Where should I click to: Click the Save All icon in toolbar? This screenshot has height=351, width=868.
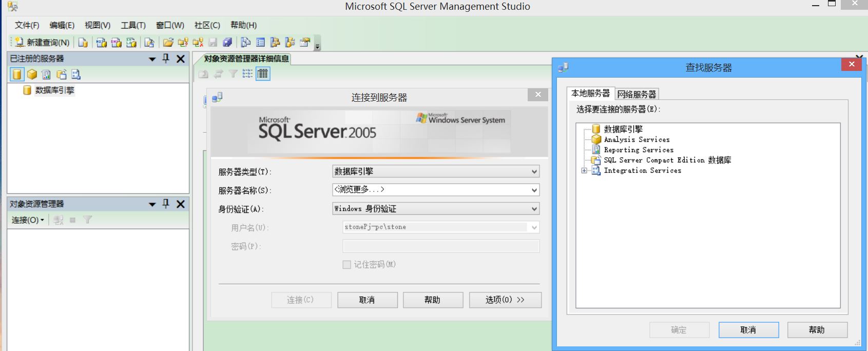(x=227, y=43)
